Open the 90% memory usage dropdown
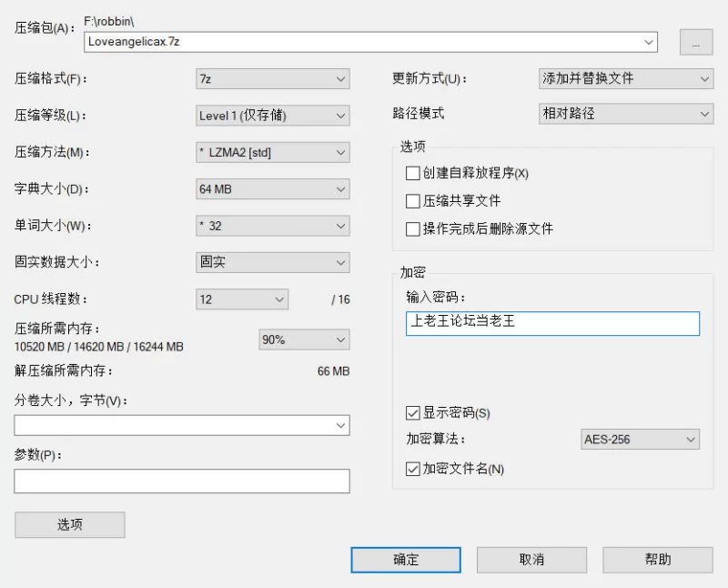Screen dimensions: 728x588 point(304,340)
